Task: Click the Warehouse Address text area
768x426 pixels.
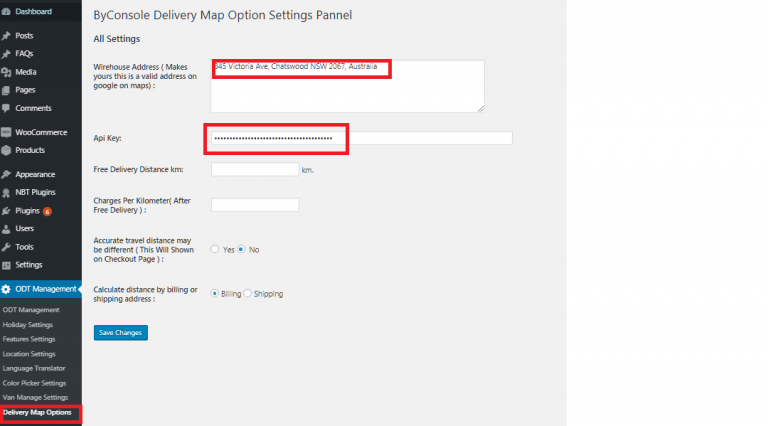Action: tap(347, 86)
